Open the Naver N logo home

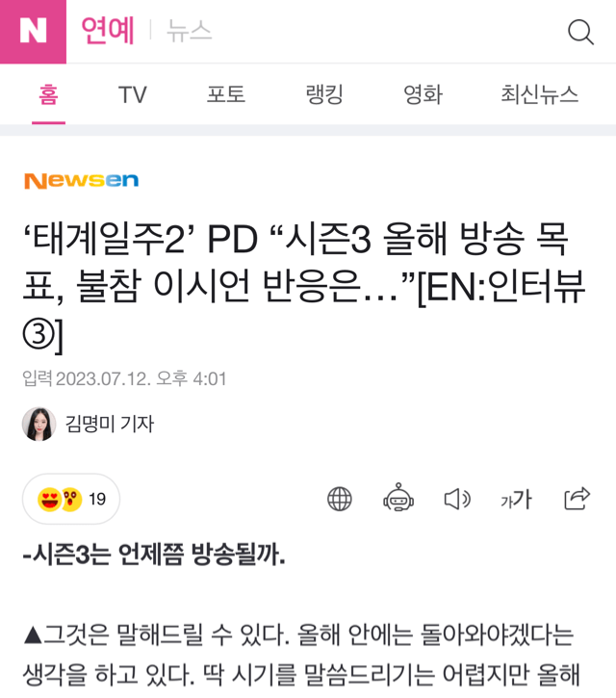coord(33,32)
